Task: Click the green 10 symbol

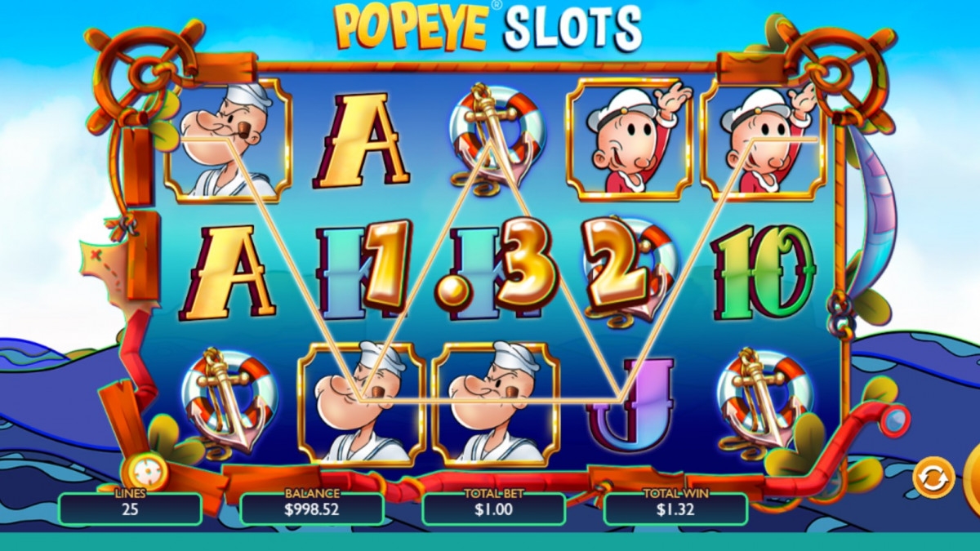Action: (763, 272)
